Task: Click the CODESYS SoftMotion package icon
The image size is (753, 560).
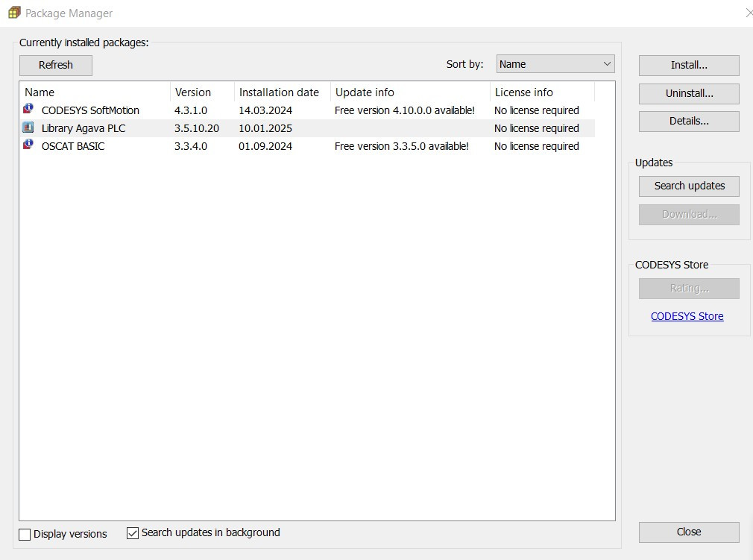Action: point(28,110)
